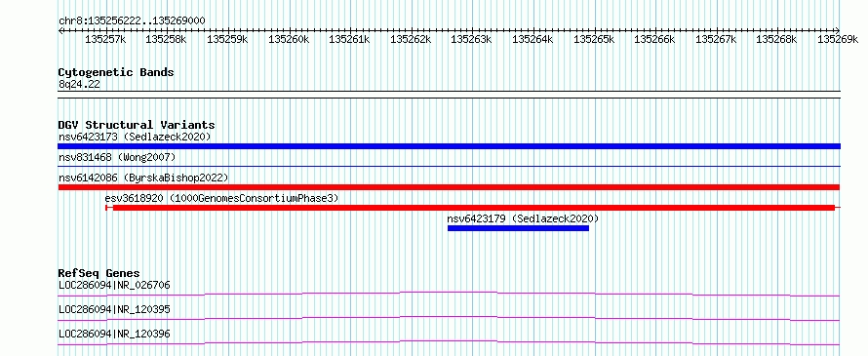Open variant label nsv6423179 (Sedlazeck2020)

point(523,218)
